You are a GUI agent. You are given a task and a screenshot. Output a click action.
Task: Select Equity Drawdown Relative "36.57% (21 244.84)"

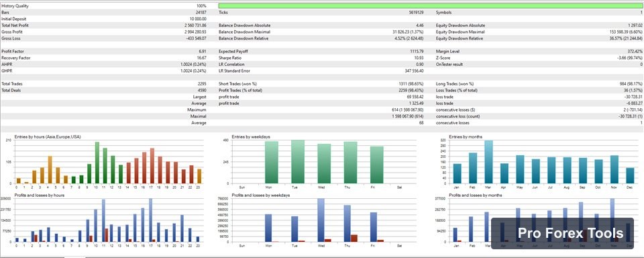[x=626, y=38]
